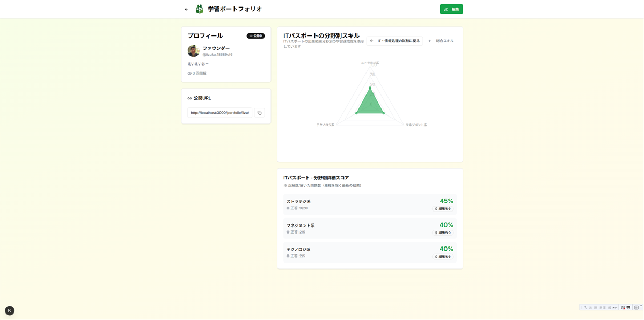The image size is (644, 320).
Task: Click the えいえいおー bio text
Action: (198, 64)
